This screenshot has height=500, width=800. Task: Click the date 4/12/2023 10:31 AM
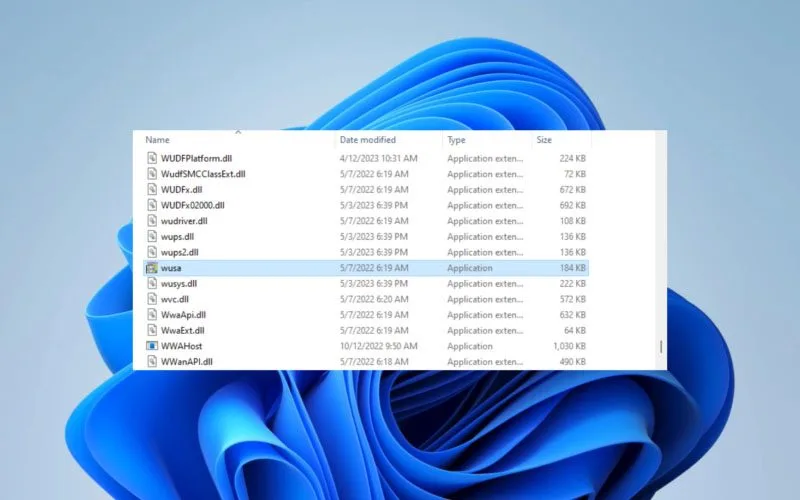379,158
